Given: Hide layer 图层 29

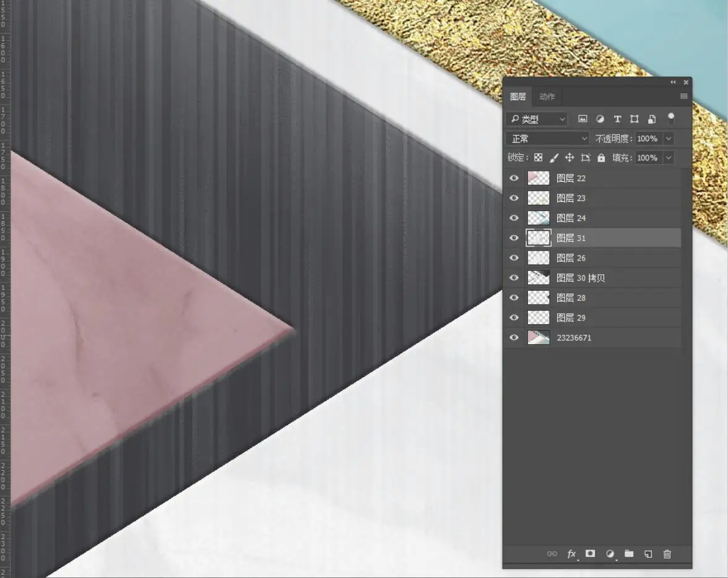Looking at the screenshot, I should point(514,317).
